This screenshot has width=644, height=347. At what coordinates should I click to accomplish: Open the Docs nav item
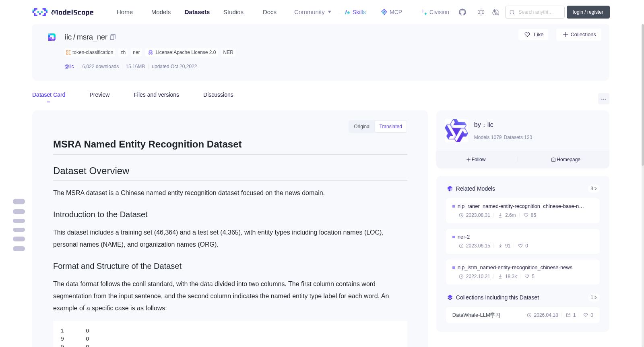tap(270, 12)
